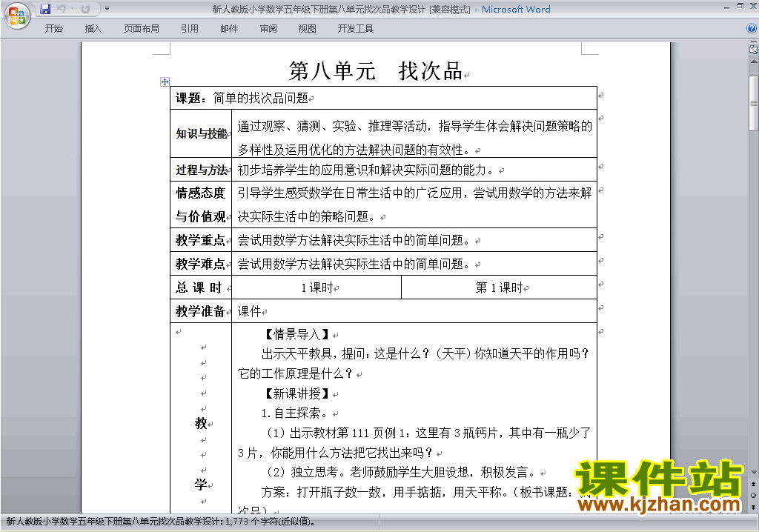Select the 教学重点 label cell
Image resolution: width=759 pixels, height=532 pixels.
(x=201, y=240)
